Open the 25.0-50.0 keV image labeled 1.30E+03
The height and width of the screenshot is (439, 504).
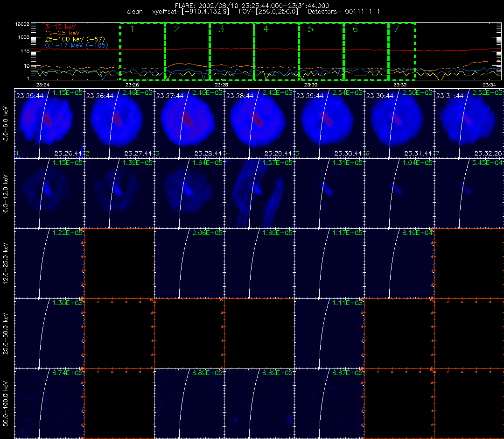click(49, 334)
